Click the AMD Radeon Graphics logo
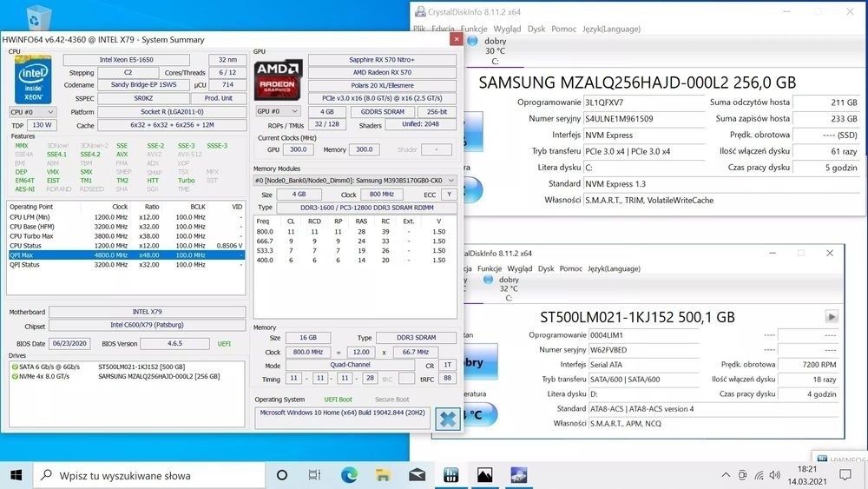Screen dimensions: 868x489 coord(278,80)
